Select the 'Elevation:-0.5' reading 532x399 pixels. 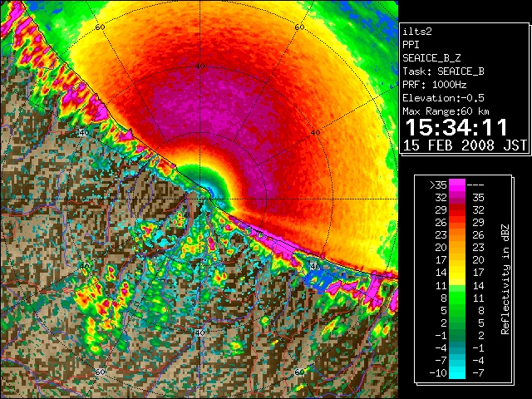coord(443,98)
